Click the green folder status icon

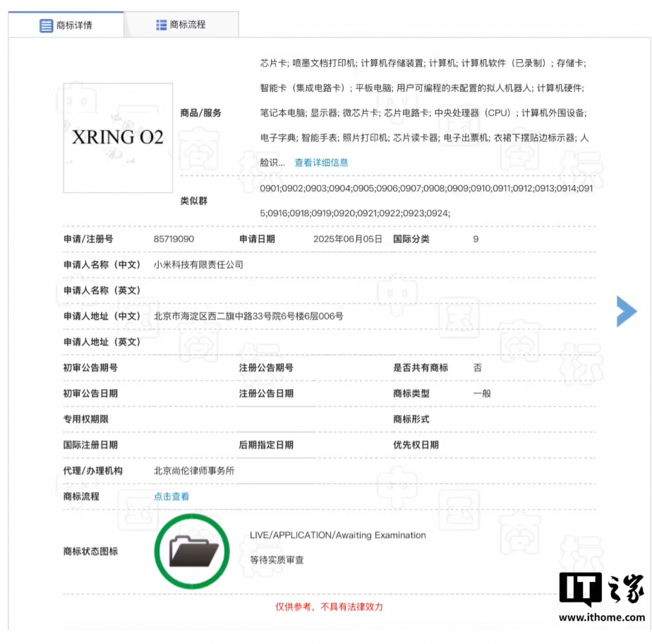(192, 551)
